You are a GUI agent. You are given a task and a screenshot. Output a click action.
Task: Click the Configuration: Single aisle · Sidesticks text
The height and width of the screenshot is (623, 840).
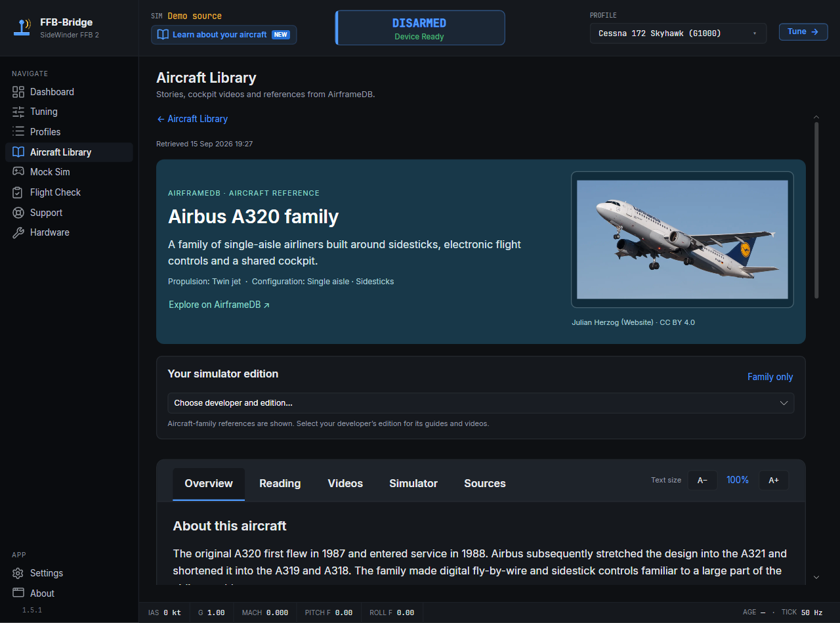pyautogui.click(x=323, y=282)
